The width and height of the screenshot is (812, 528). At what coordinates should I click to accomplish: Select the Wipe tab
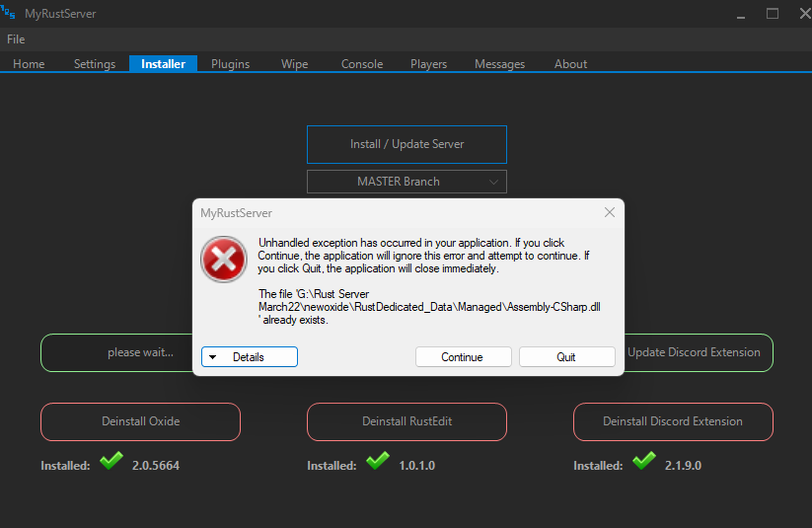[294, 64]
